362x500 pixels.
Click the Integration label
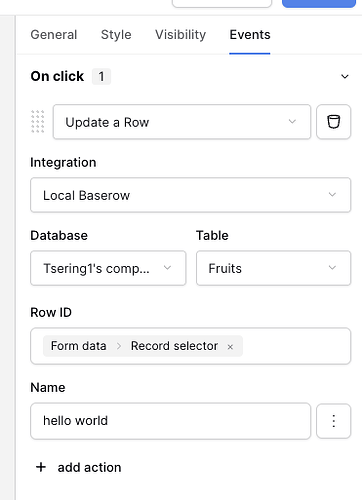[x=63, y=162]
